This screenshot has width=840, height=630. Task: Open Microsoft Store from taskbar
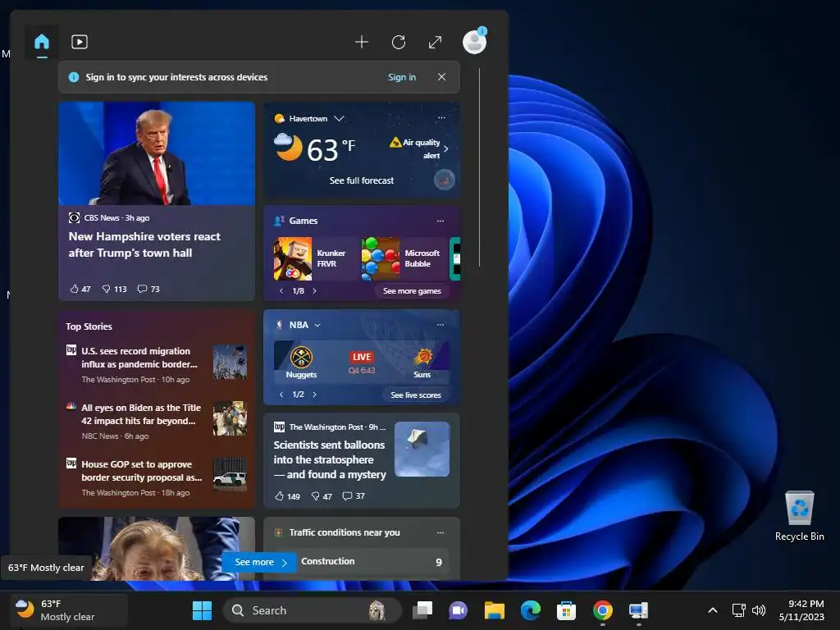pos(566,610)
